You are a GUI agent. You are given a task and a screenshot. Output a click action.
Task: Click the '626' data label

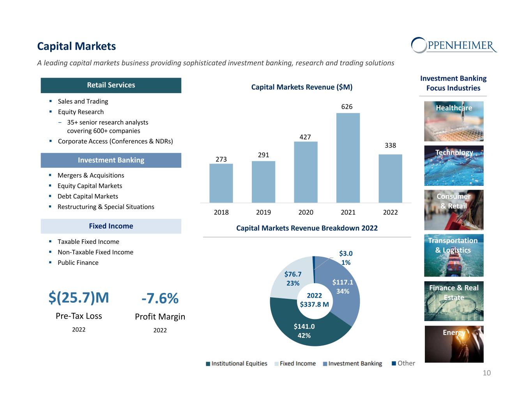click(347, 107)
